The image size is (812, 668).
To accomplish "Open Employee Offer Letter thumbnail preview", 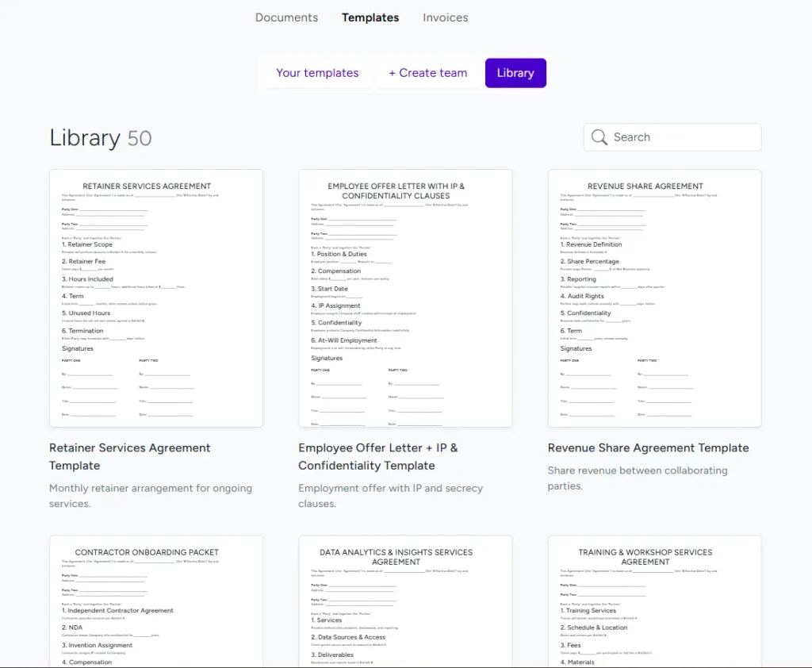I will pyautogui.click(x=405, y=298).
